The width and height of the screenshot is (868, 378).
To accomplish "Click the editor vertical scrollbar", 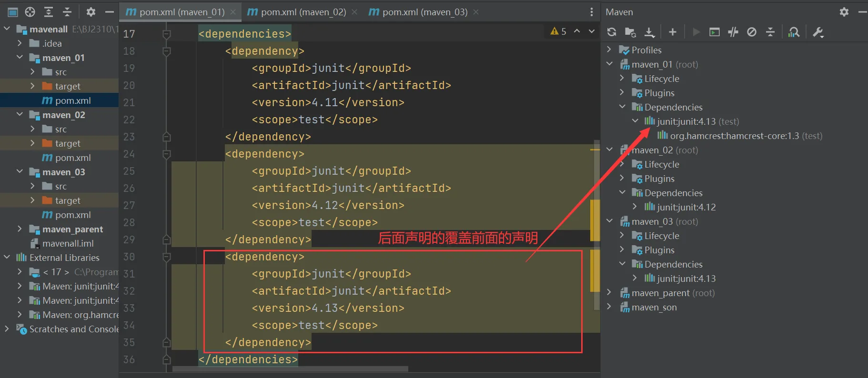I will coord(596,225).
